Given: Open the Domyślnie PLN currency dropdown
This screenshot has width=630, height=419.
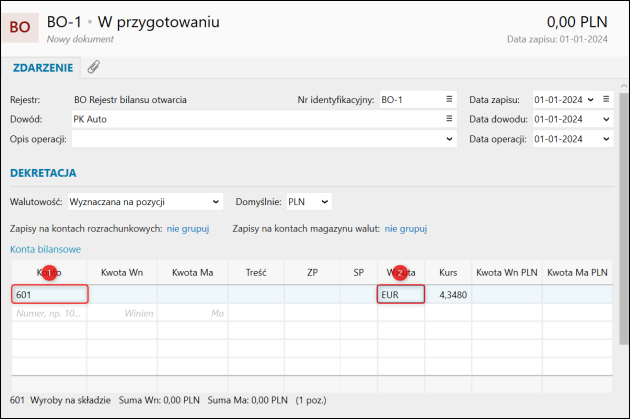Looking at the screenshot, I should click(309, 202).
